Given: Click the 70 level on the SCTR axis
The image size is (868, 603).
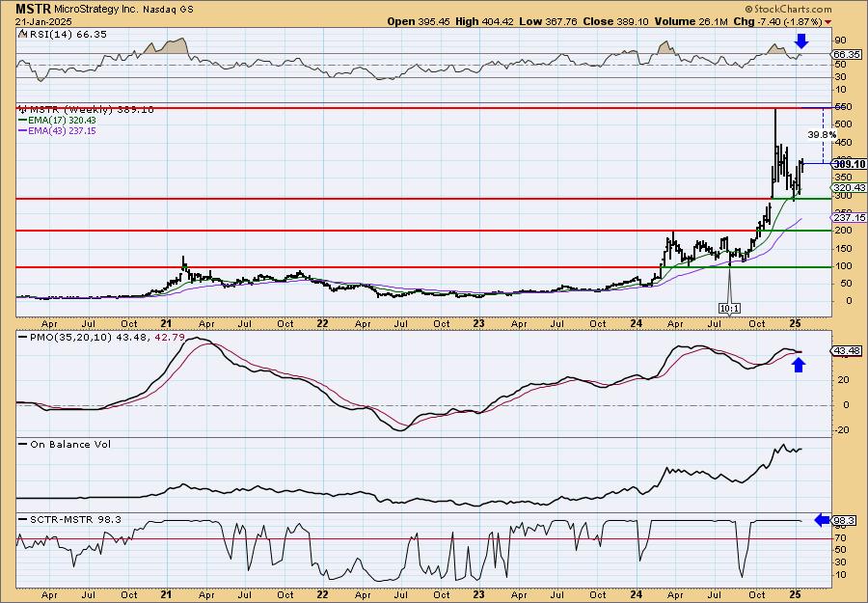Looking at the screenshot, I should pos(840,538).
